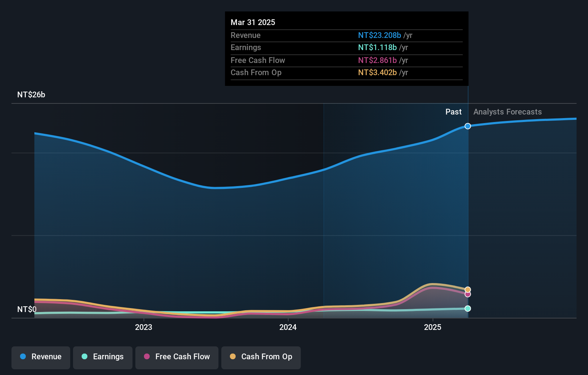Click the Past label

pyautogui.click(x=453, y=112)
